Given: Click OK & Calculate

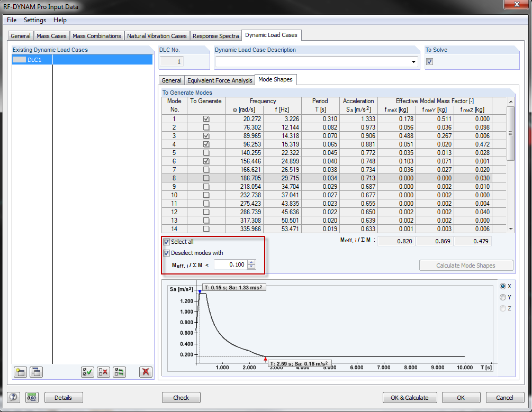Looking at the screenshot, I should [409, 397].
